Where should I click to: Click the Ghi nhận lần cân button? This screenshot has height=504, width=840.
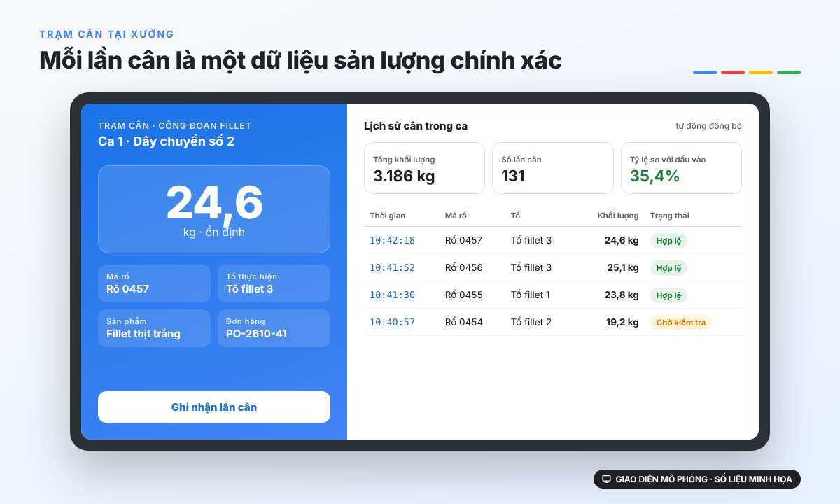[214, 407]
